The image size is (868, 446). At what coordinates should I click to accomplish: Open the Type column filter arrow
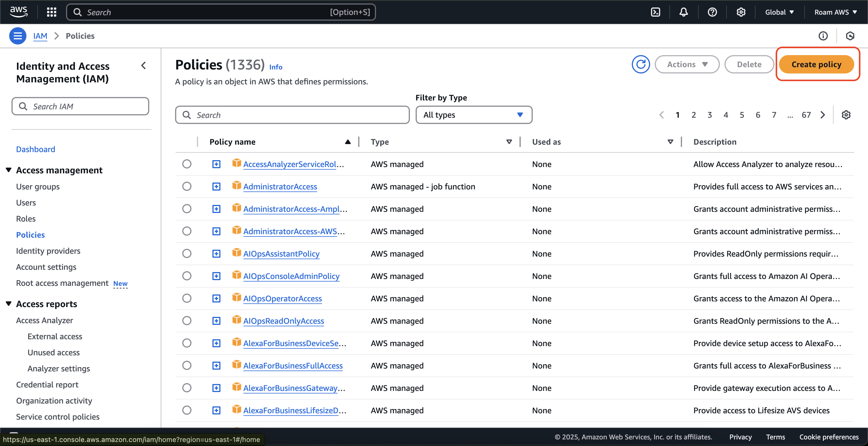click(x=509, y=142)
